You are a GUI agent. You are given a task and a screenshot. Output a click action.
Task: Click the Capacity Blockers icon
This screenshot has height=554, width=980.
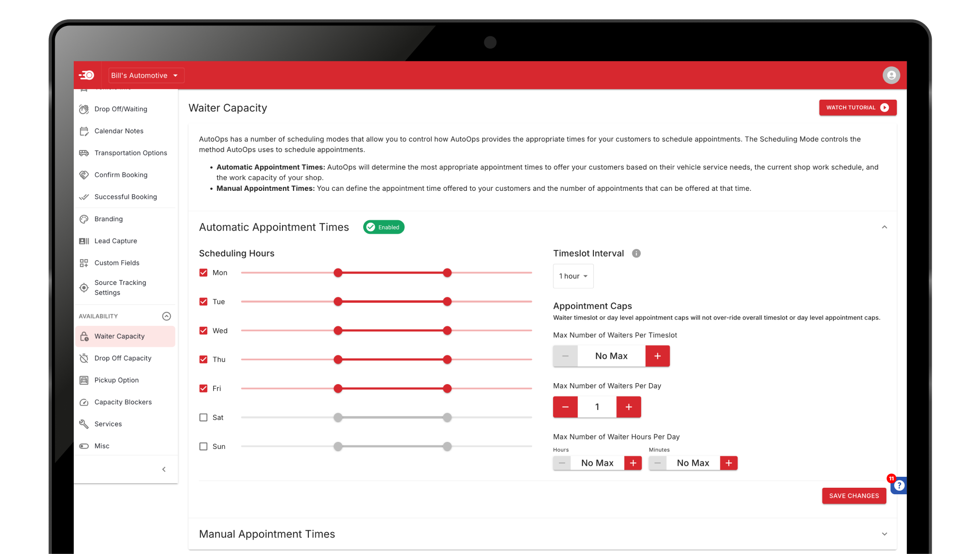coord(84,402)
